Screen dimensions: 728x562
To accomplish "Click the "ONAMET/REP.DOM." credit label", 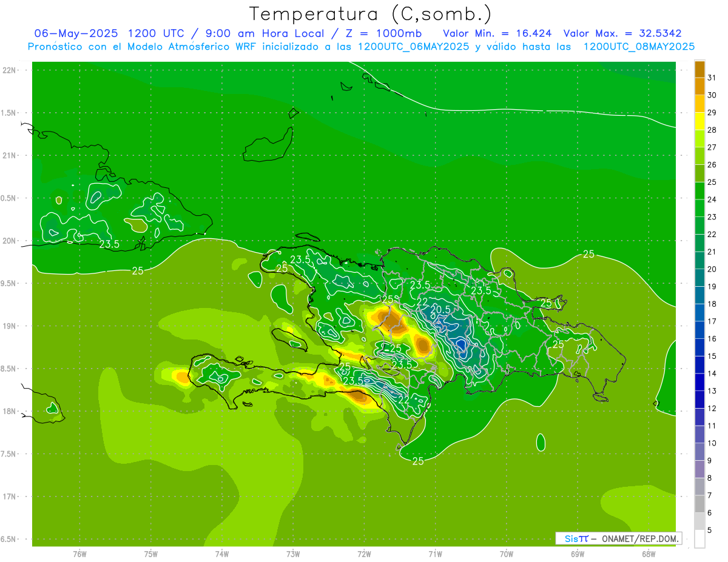I will [x=639, y=538].
